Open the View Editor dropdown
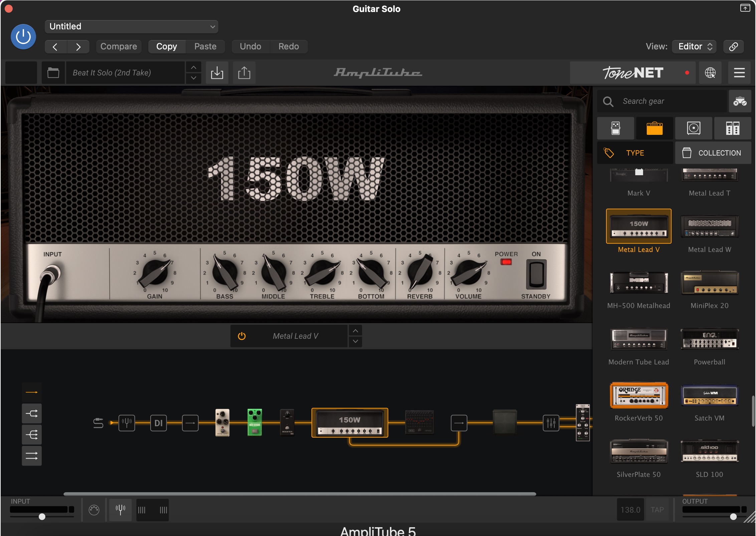Image resolution: width=756 pixels, height=536 pixels. point(695,47)
